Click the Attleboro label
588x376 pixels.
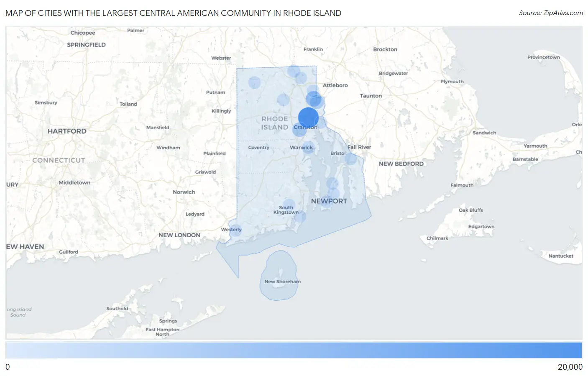(335, 85)
